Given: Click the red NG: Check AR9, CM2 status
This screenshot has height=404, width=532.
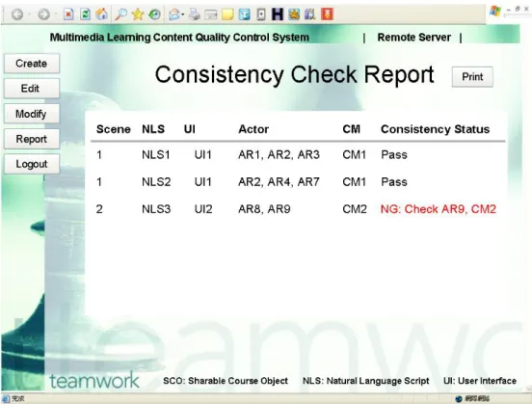Looking at the screenshot, I should [439, 209].
